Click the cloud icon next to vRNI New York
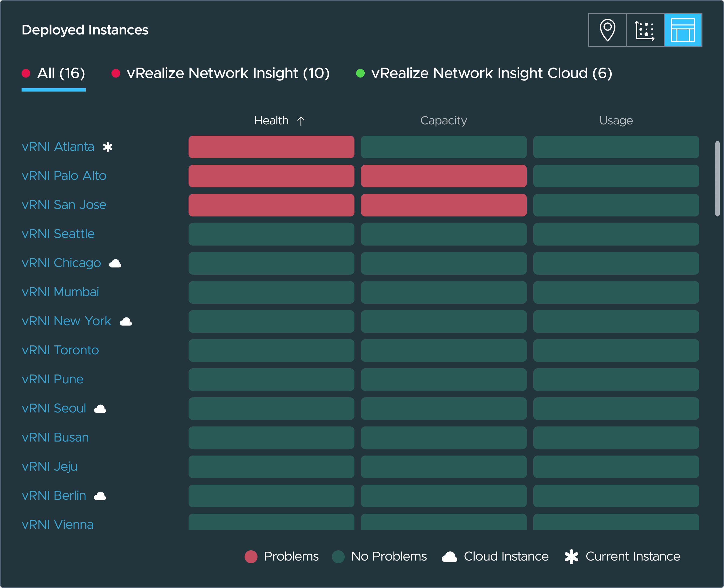Viewport: 724px width, 588px height. coord(126,321)
